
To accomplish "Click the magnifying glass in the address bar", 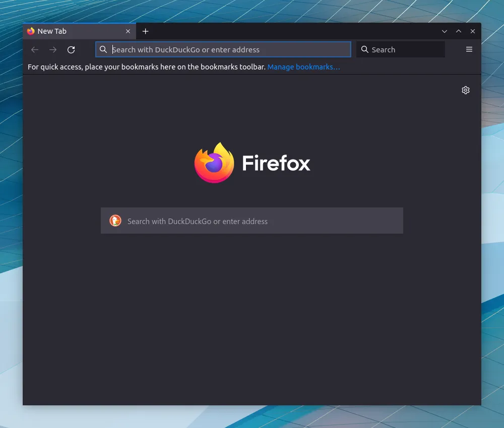I will pyautogui.click(x=103, y=49).
